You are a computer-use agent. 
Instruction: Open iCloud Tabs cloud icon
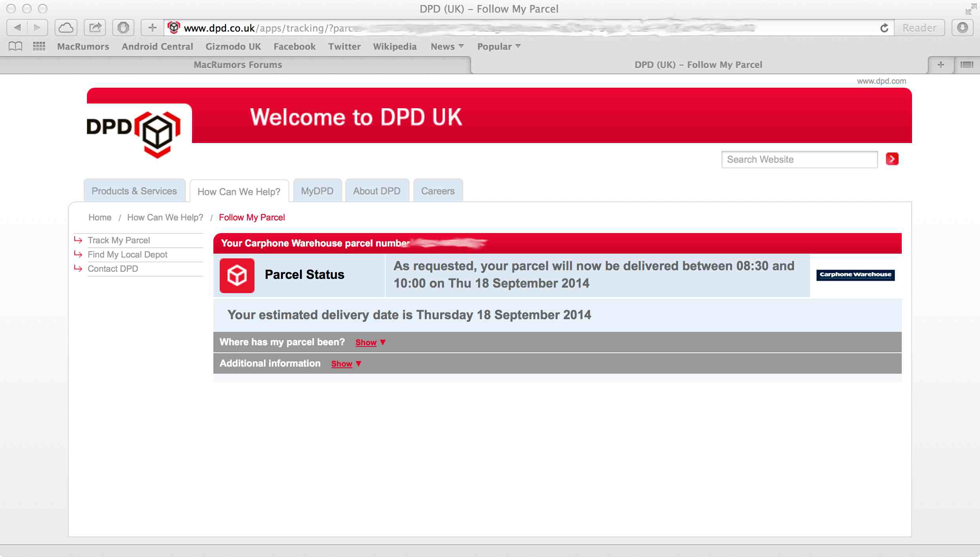pos(66,28)
